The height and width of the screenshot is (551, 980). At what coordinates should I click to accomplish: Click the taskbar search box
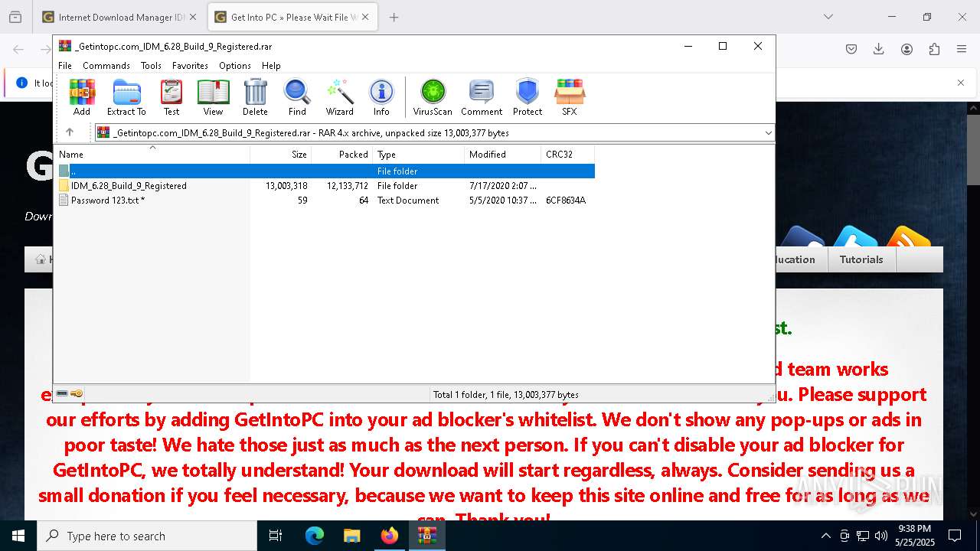coord(147,536)
